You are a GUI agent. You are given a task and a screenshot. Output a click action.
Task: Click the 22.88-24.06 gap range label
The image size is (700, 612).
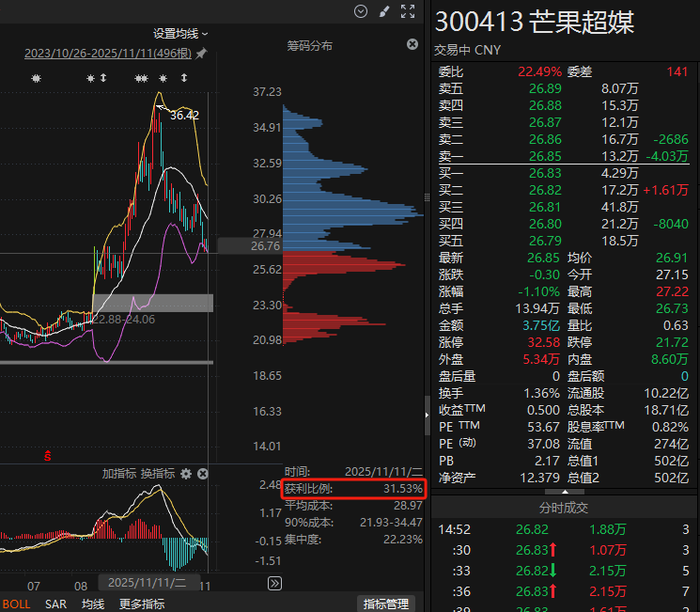[124, 319]
